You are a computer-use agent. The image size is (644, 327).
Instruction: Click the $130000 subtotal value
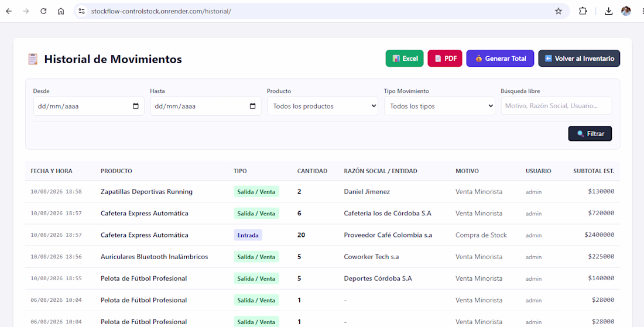click(601, 191)
